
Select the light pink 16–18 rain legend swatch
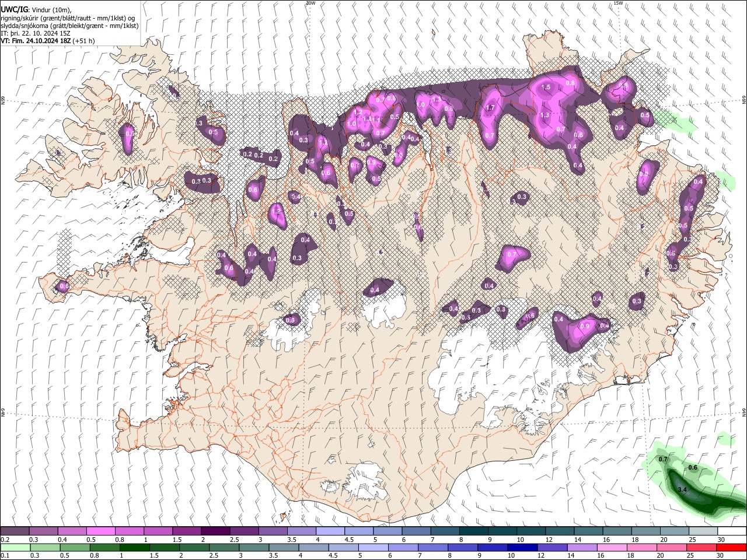pos(612,547)
